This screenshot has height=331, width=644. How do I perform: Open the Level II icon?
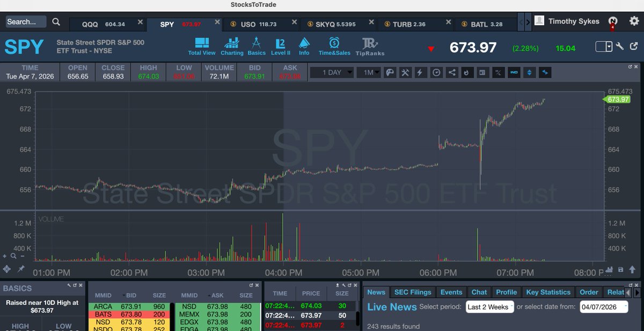click(x=280, y=46)
